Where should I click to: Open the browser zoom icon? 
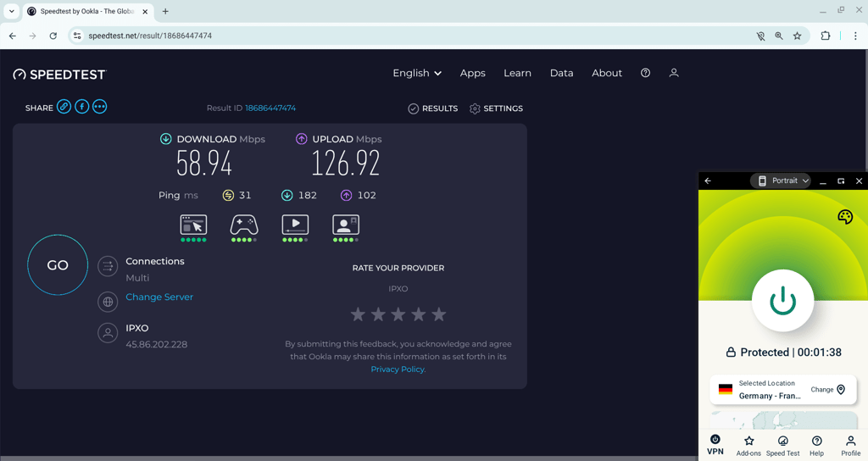click(x=779, y=36)
